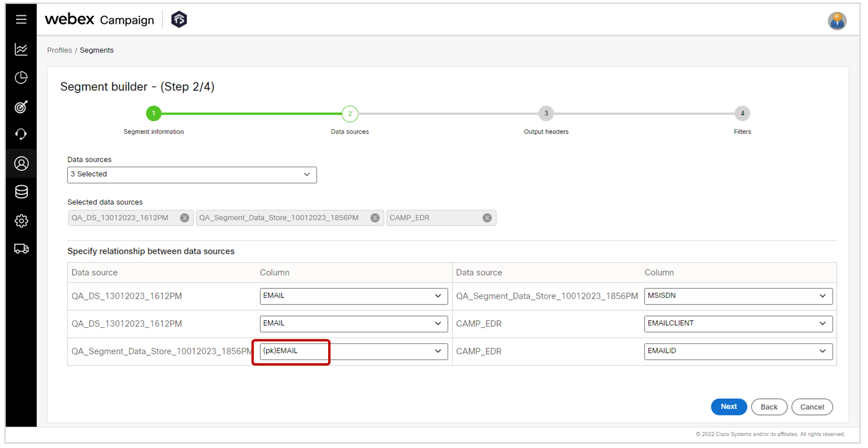This screenshot has width=868, height=448.
Task: Open first-row EMAIL column dropdown
Action: tap(353, 296)
